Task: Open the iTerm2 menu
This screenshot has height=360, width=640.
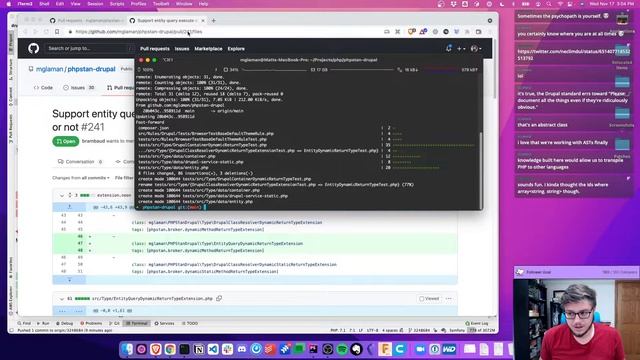Action: (x=25, y=4)
